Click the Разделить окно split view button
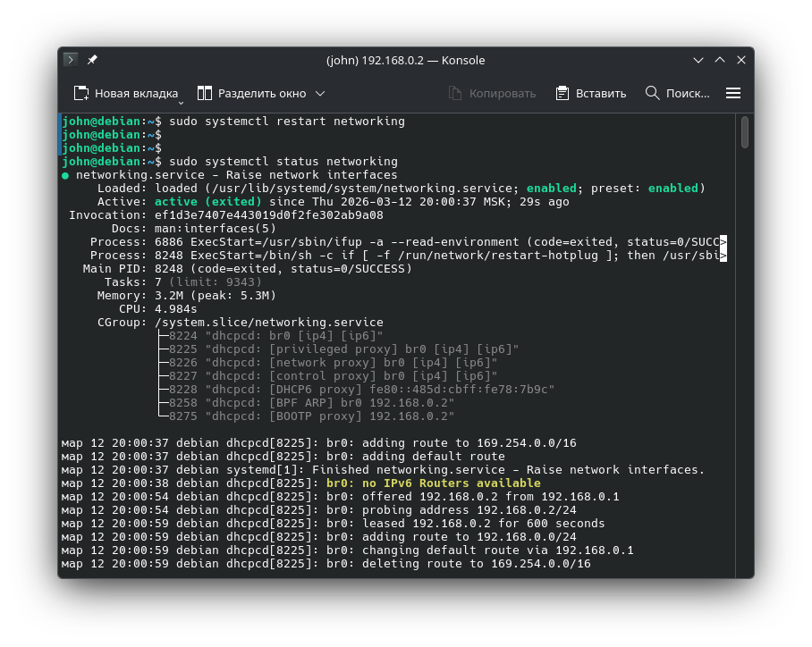The height and width of the screenshot is (647, 812). coord(251,93)
